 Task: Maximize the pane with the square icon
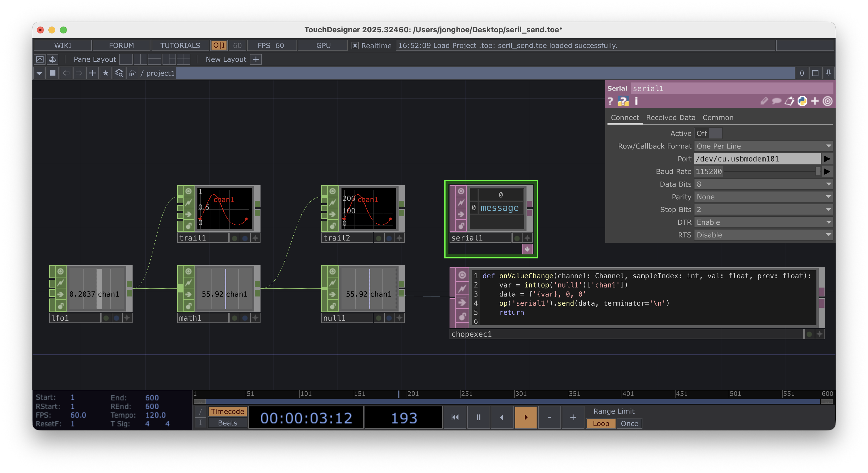815,73
